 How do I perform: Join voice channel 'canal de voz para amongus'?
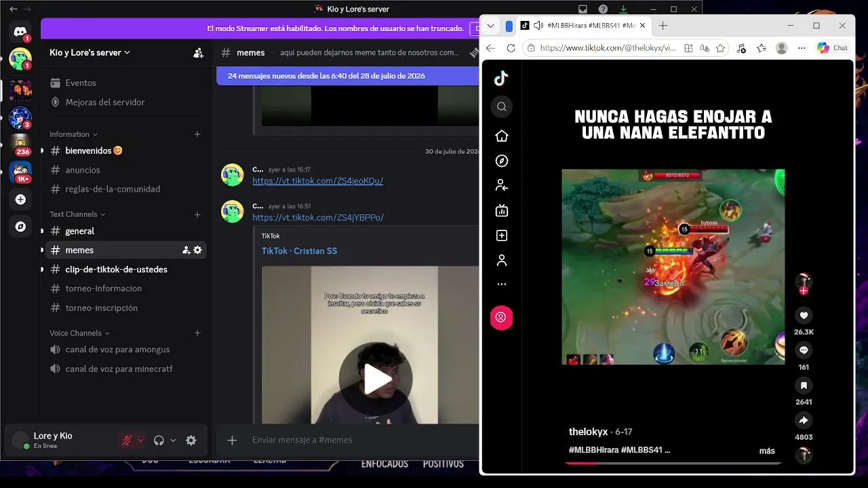(x=125, y=350)
